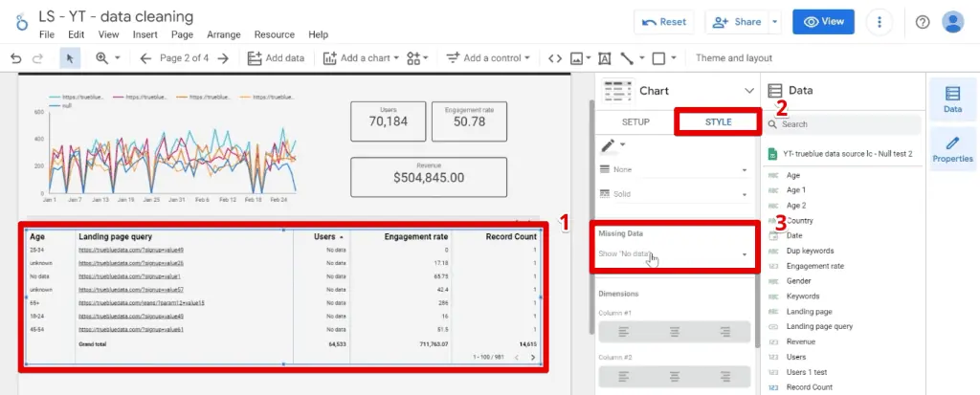Click the blue View button

[x=823, y=22]
